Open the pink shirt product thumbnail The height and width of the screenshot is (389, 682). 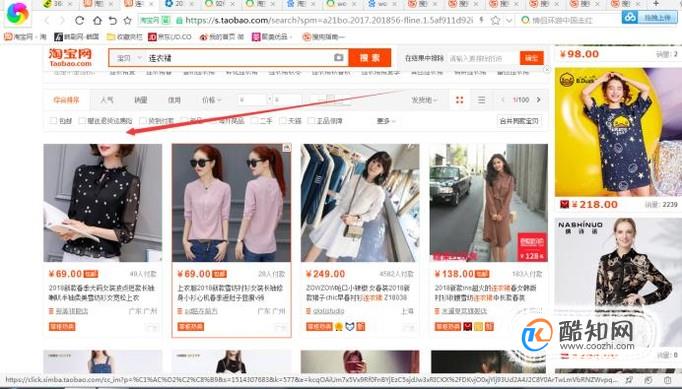point(231,203)
